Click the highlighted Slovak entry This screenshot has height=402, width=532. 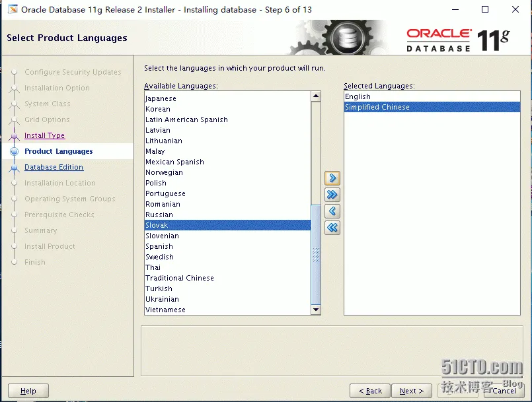[x=227, y=225]
